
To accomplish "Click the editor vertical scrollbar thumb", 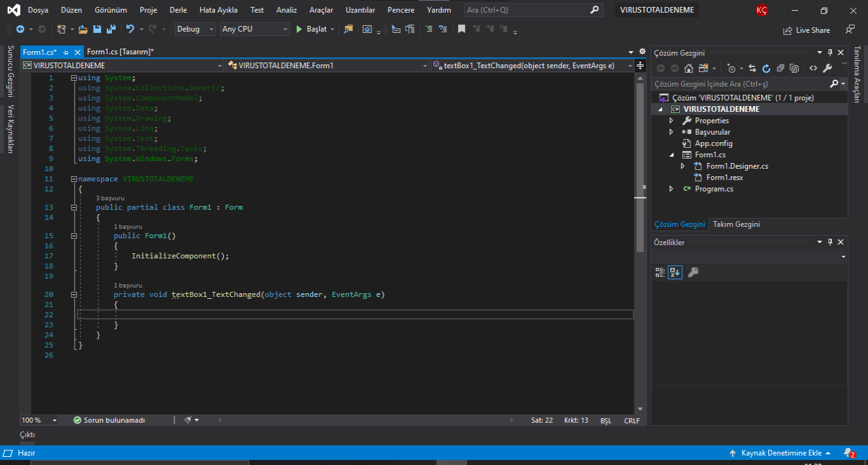I will pyautogui.click(x=640, y=167).
